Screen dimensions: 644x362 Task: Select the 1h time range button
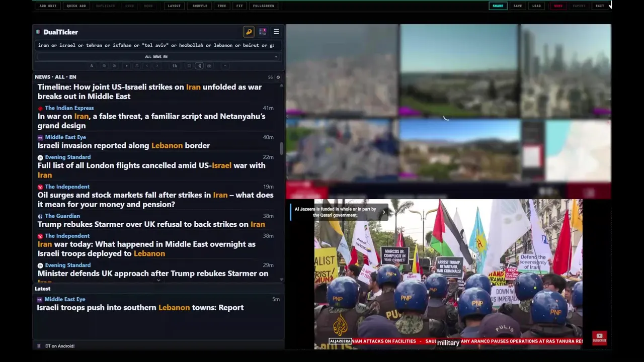[175, 66]
